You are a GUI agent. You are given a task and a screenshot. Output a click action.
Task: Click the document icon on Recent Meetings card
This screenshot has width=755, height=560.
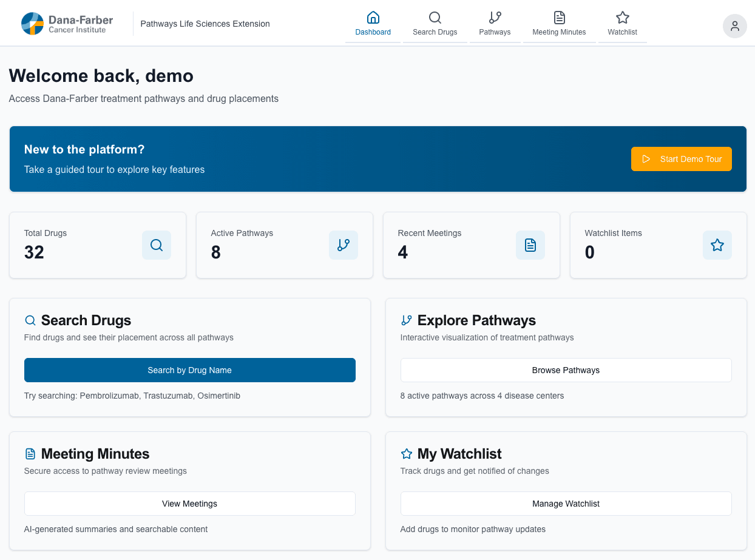(x=530, y=245)
